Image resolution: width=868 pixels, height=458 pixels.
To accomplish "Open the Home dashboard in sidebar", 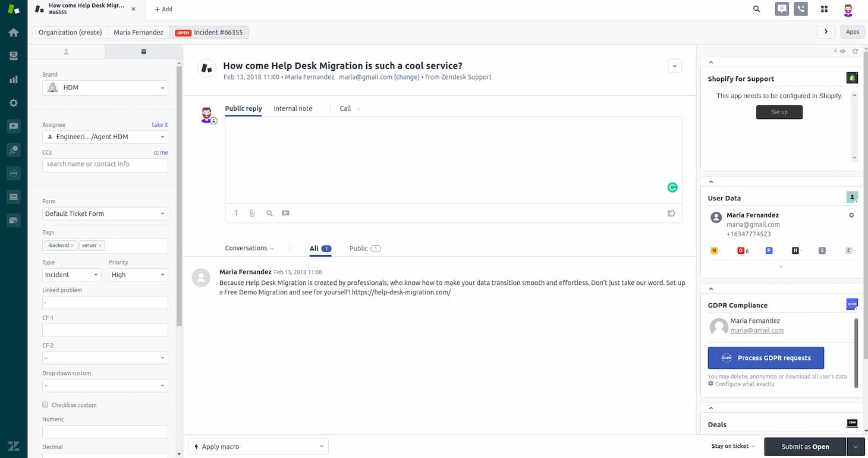I will pos(13,32).
